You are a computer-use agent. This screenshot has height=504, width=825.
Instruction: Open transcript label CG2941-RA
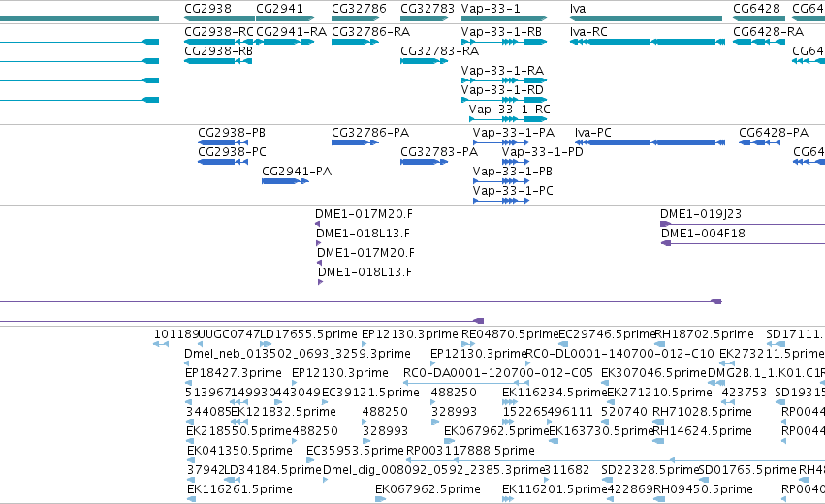click(x=292, y=32)
